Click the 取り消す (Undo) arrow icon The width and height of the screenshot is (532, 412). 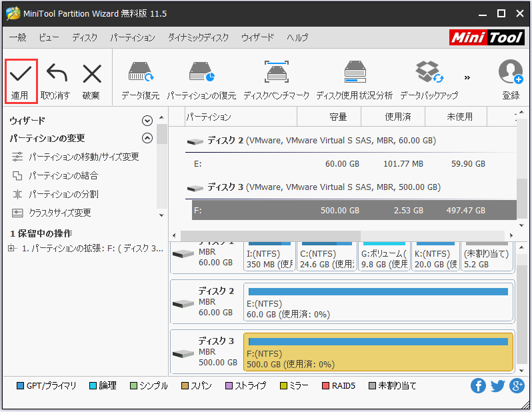[57, 73]
